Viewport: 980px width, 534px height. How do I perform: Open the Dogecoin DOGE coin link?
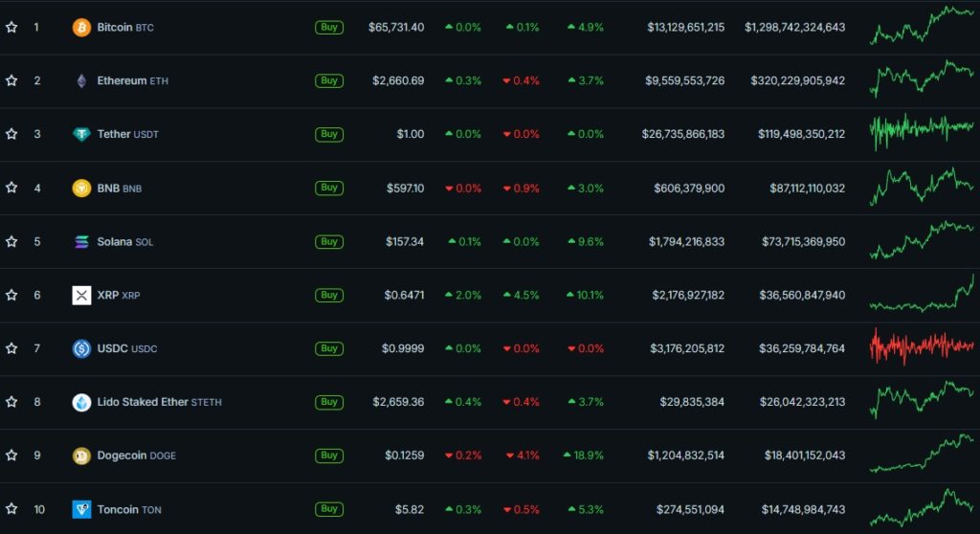136,456
